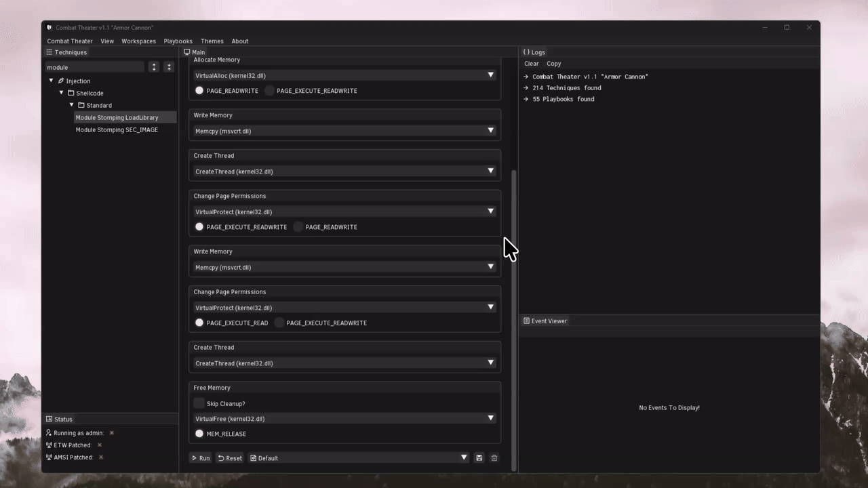Click the Combat Theater v1.1 Armor Cannon log line
Image resolution: width=868 pixels, height=488 pixels.
tap(590, 77)
